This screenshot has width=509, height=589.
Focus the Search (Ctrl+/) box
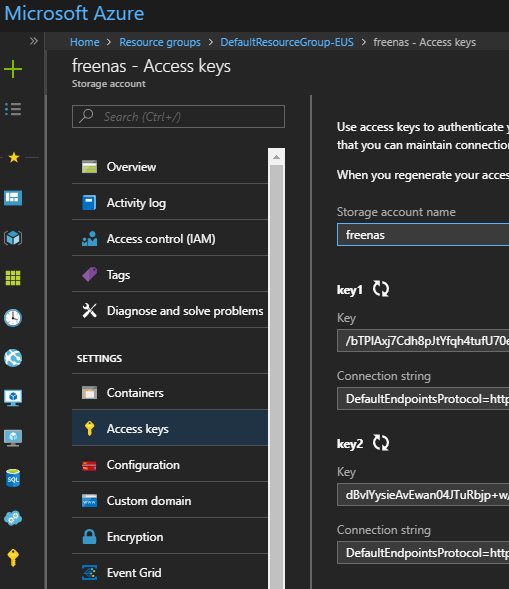[178, 117]
